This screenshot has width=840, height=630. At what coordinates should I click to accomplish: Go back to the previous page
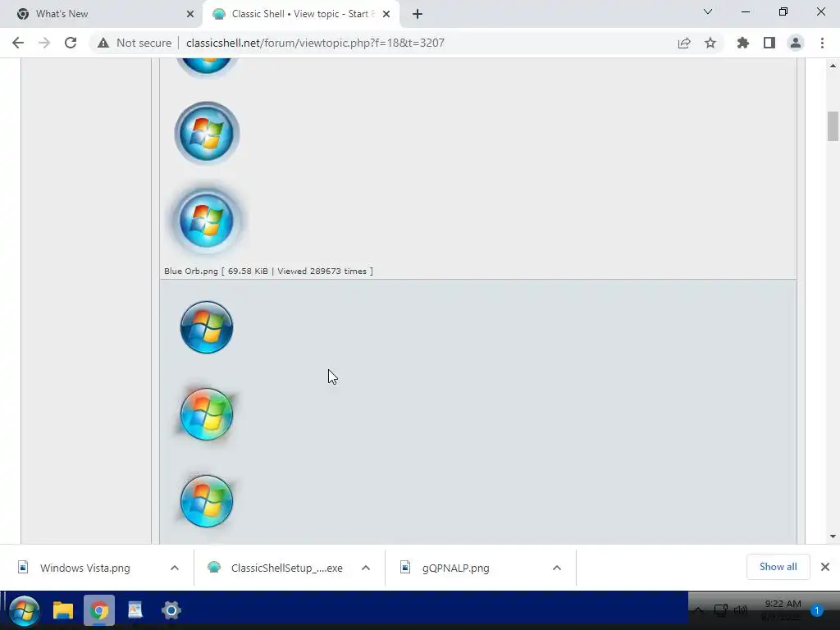[x=18, y=43]
